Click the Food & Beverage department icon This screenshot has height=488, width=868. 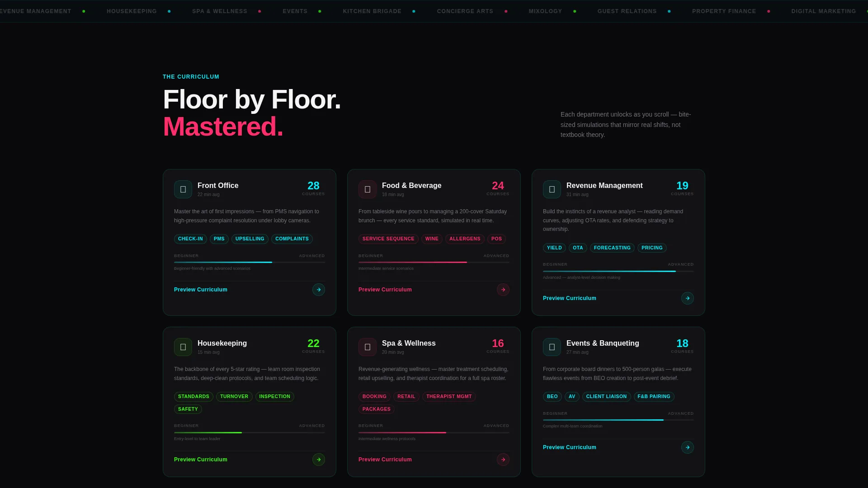[x=368, y=189]
